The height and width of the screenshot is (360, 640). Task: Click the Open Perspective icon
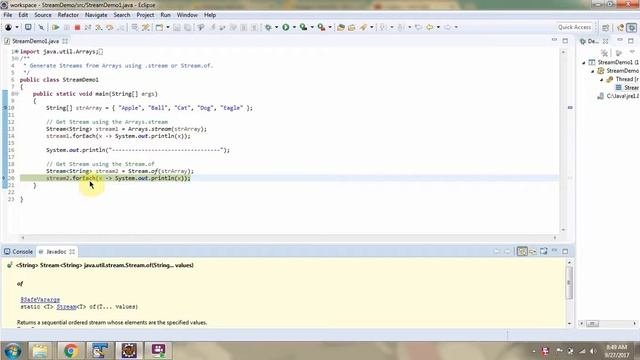point(606,27)
